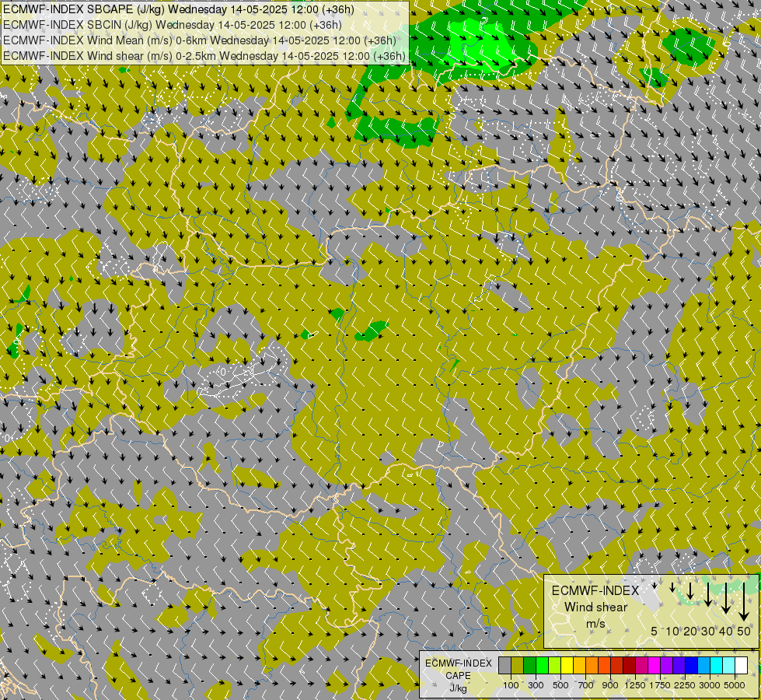
Task: Click the 'CAPE' label in the legend
Action: point(458,676)
